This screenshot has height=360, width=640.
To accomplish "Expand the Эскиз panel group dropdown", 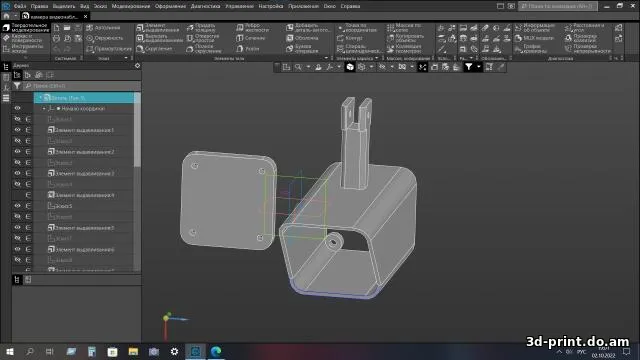I will tap(126, 58).
